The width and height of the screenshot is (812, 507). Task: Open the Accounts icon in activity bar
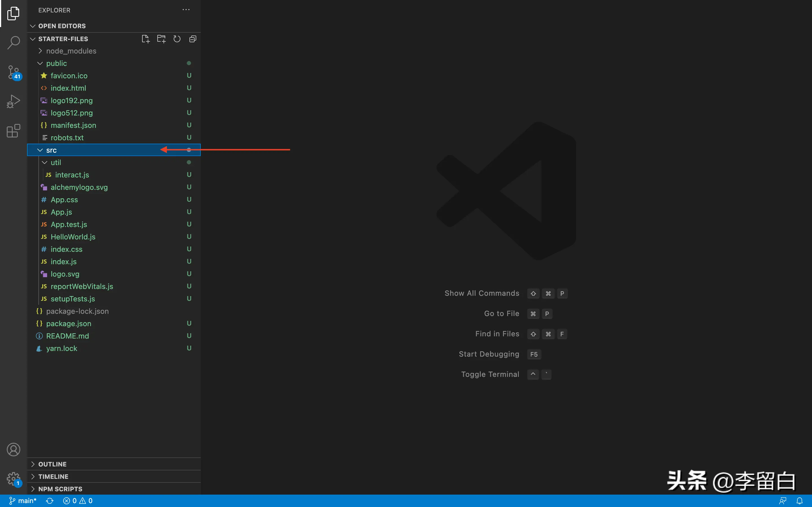coord(14,450)
